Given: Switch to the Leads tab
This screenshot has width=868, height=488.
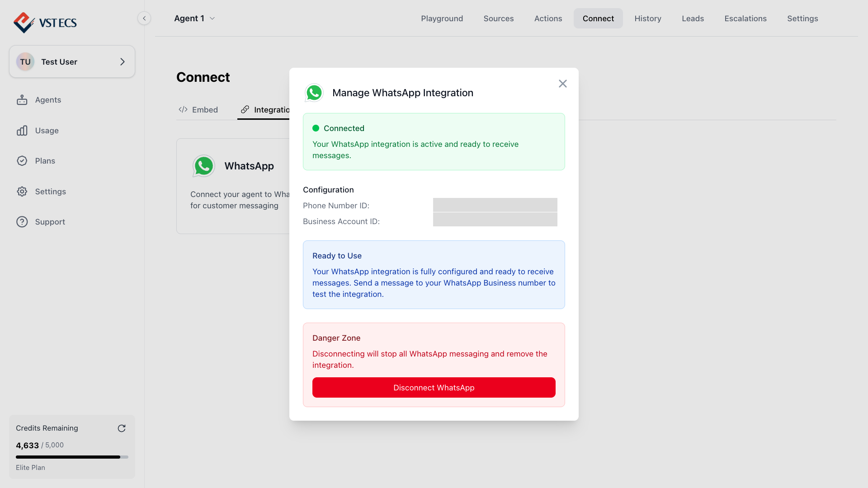Looking at the screenshot, I should tap(693, 19).
